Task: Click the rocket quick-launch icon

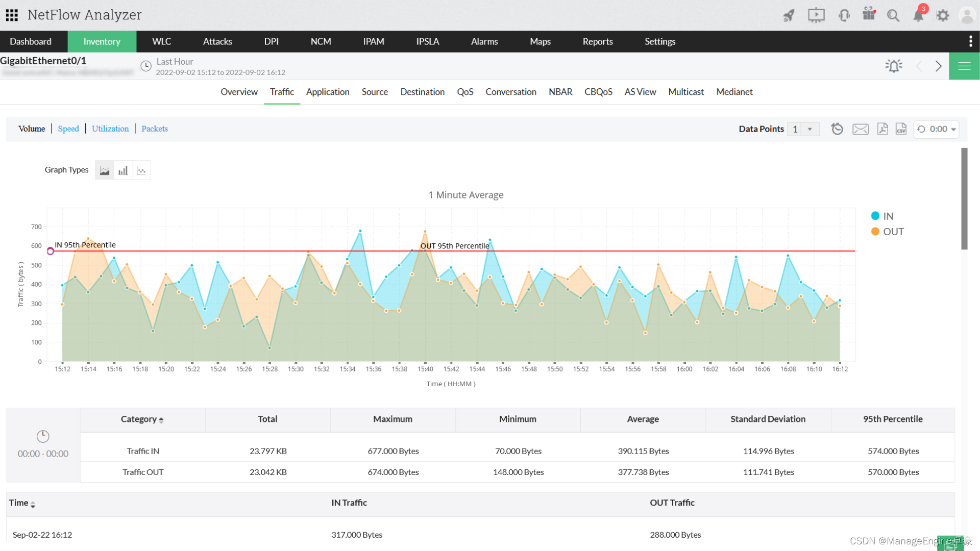Action: (789, 15)
